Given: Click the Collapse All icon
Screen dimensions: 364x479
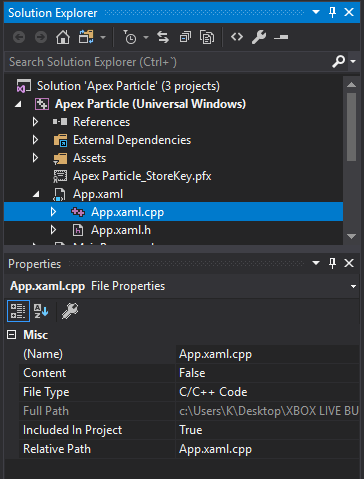Looking at the screenshot, I should click(x=185, y=37).
